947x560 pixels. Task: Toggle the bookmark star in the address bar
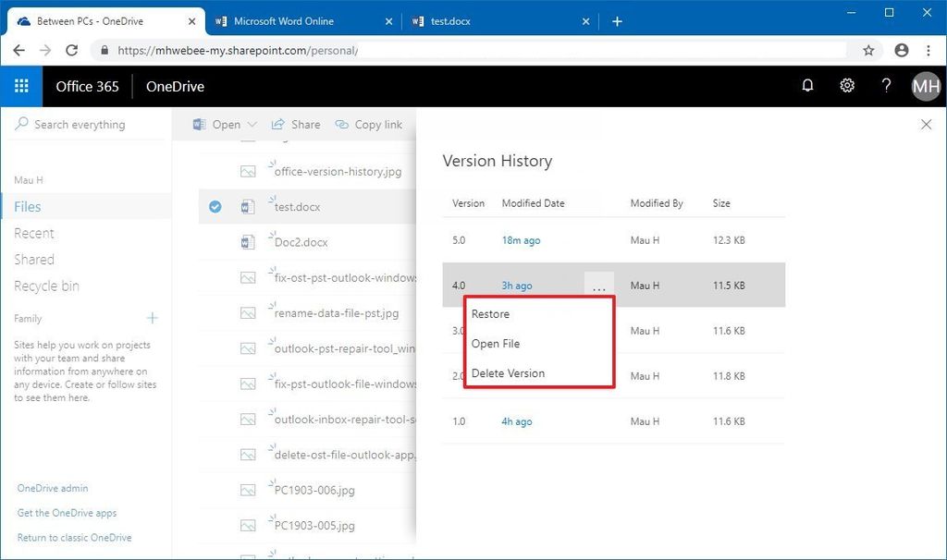click(867, 50)
